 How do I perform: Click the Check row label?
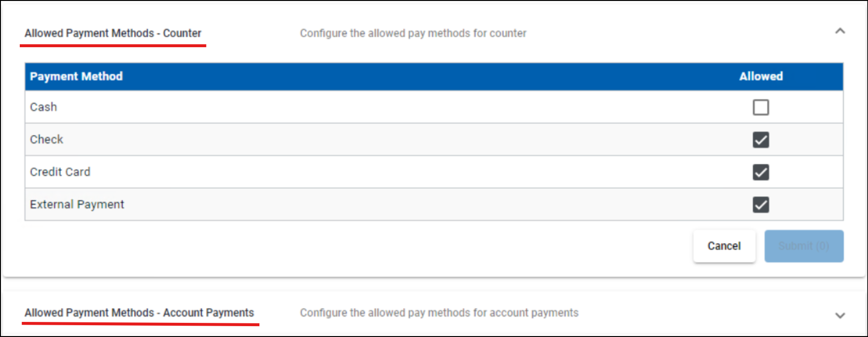(x=46, y=140)
